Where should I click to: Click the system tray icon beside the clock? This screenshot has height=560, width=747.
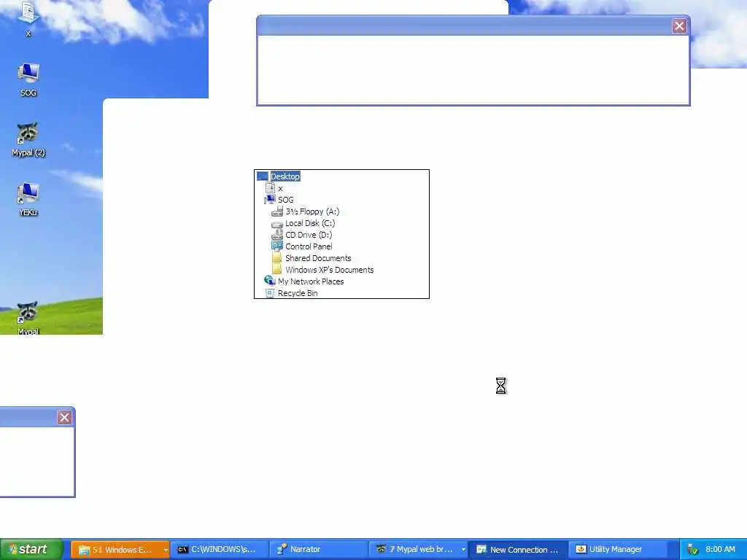pos(692,550)
